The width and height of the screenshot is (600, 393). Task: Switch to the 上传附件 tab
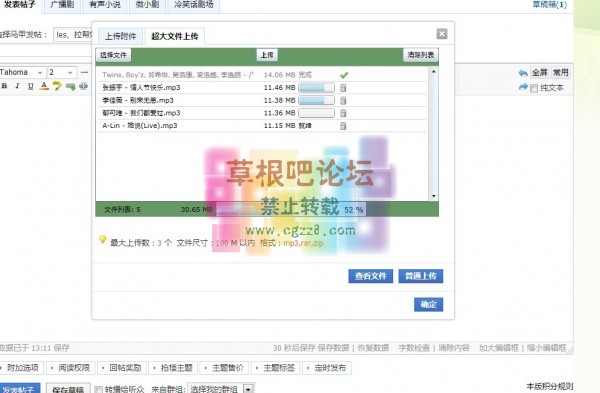tap(121, 36)
